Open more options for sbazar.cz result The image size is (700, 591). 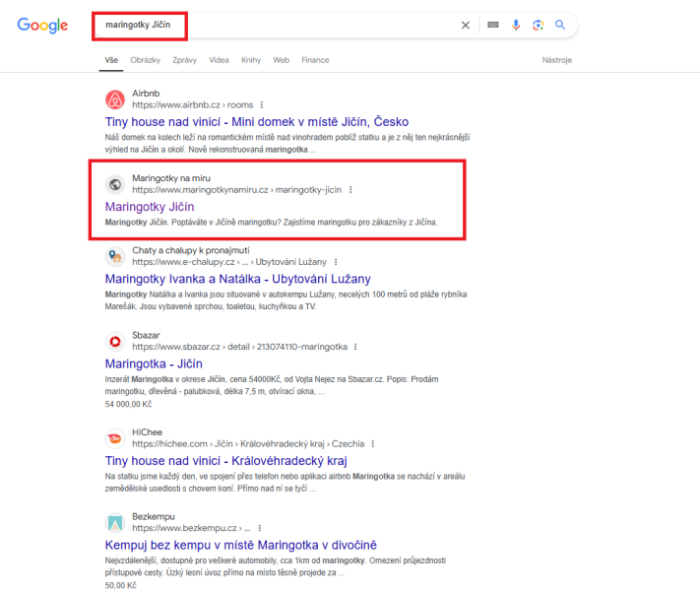coord(355,347)
